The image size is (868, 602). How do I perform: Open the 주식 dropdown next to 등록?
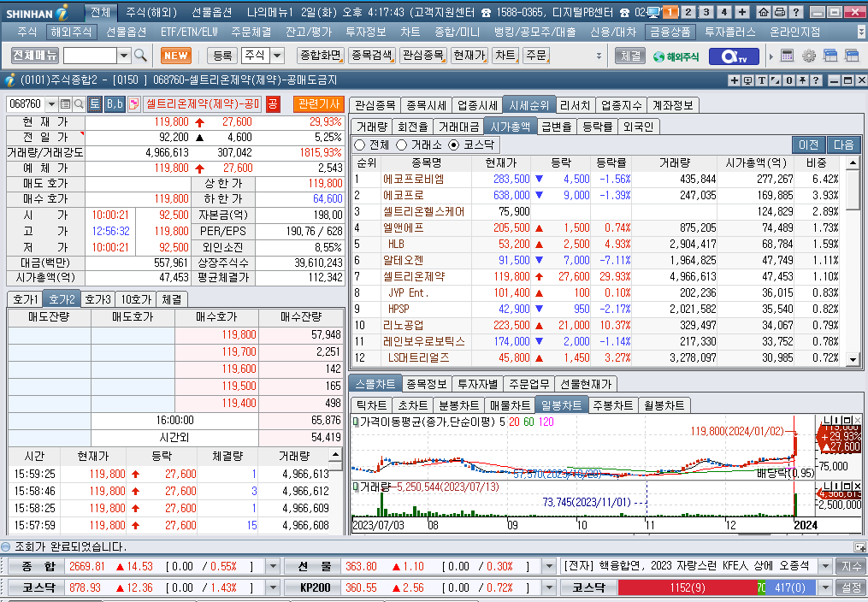point(277,56)
